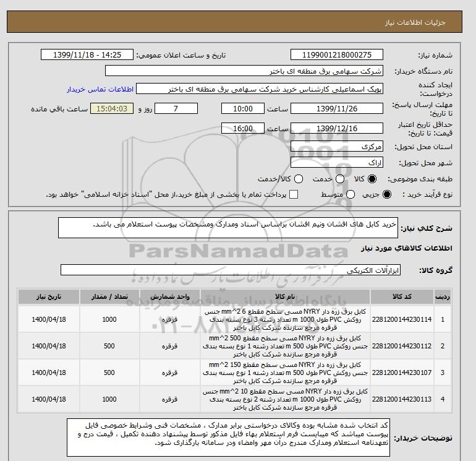The height and width of the screenshot is (461, 476).
Task: Click the unit قرقره in row 2
Action: coord(169,346)
